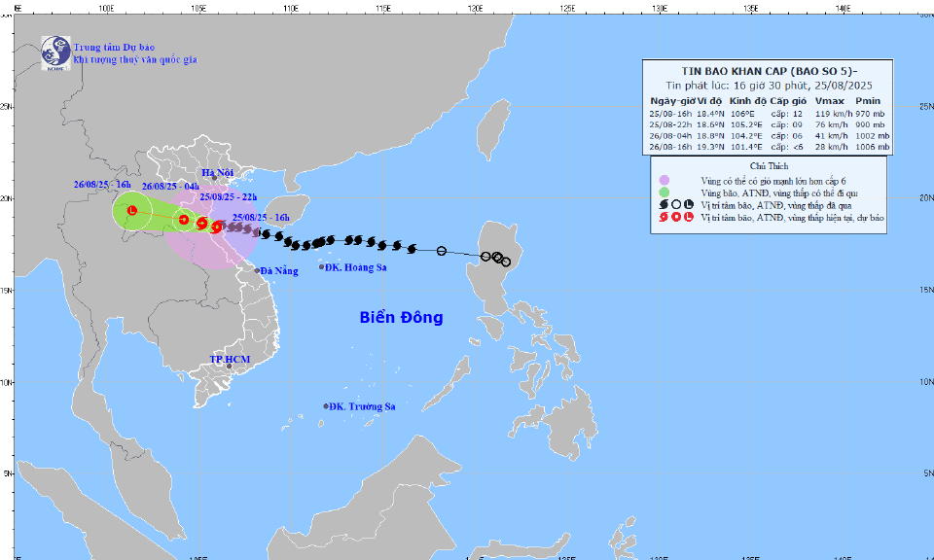This screenshot has width=934, height=560.
Task: Click the '119 km/h' Vmax cell
Action: (x=834, y=114)
